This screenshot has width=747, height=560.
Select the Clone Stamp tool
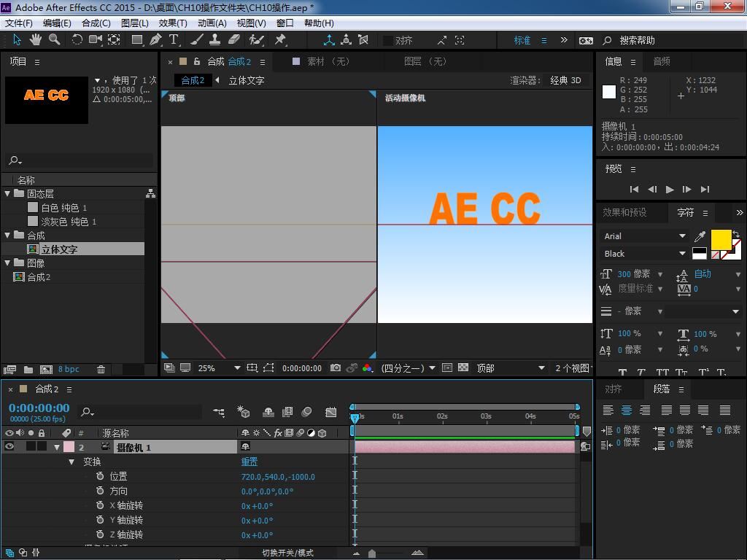pos(215,40)
